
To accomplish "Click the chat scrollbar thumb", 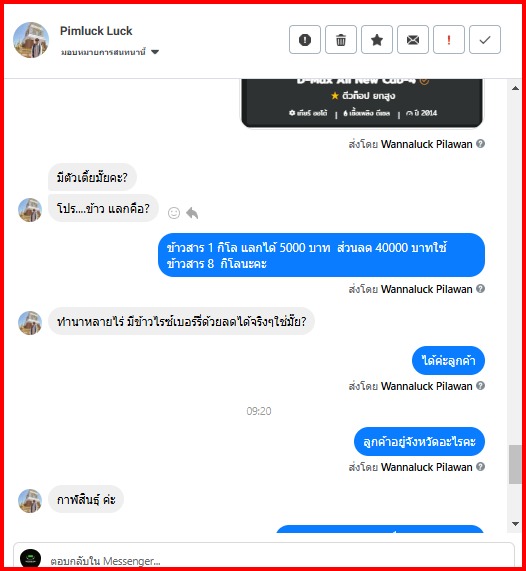I will [x=515, y=464].
